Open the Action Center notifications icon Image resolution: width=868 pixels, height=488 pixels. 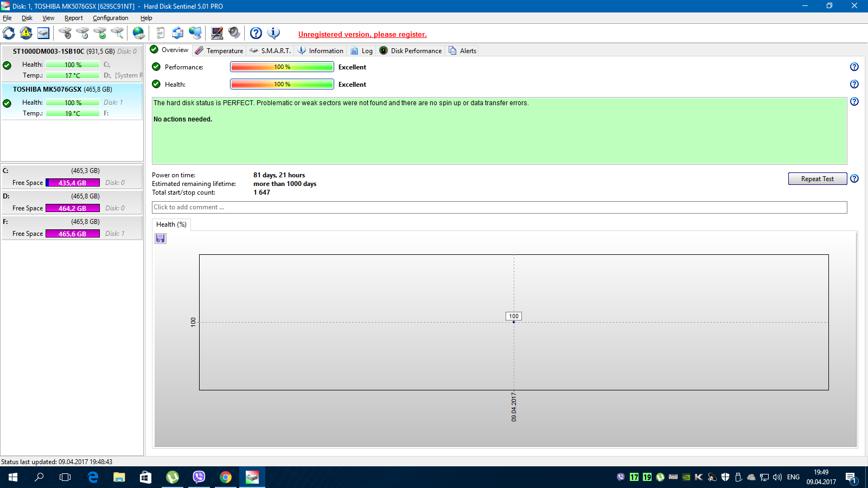click(851, 477)
